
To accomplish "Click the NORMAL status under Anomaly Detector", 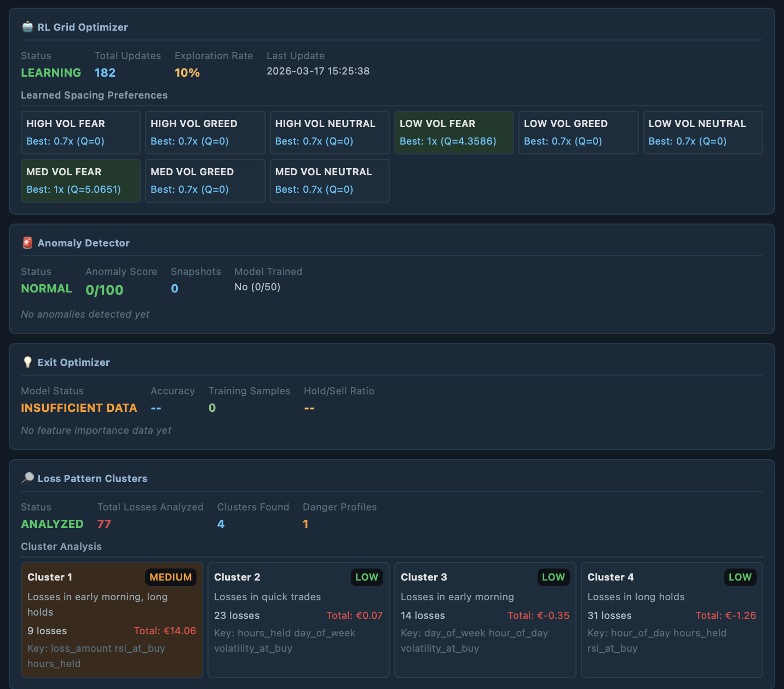I will (46, 289).
